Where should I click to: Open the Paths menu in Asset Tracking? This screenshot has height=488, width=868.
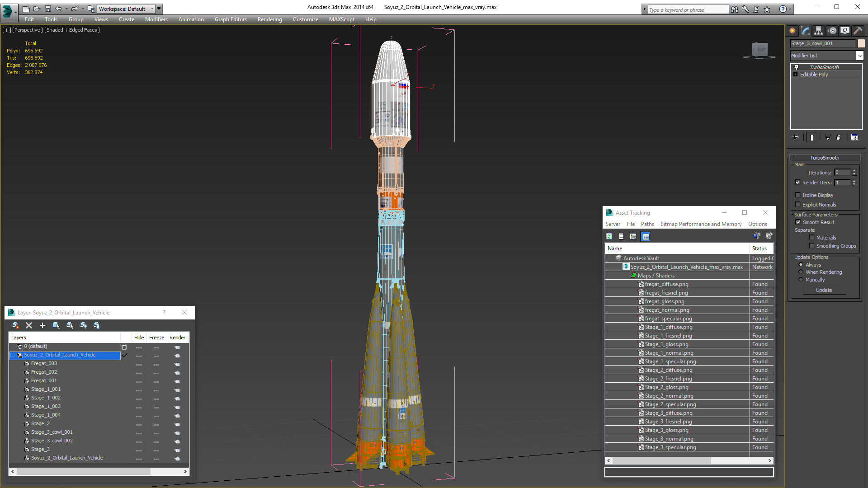pos(647,224)
